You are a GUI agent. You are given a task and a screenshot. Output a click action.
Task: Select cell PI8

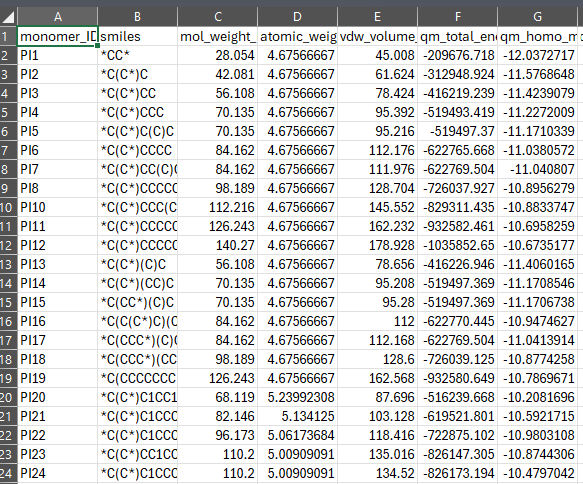[x=58, y=188]
